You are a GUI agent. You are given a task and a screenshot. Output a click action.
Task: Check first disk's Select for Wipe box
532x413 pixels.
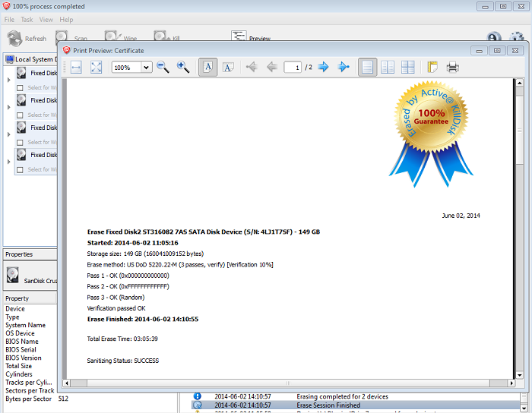pos(21,88)
